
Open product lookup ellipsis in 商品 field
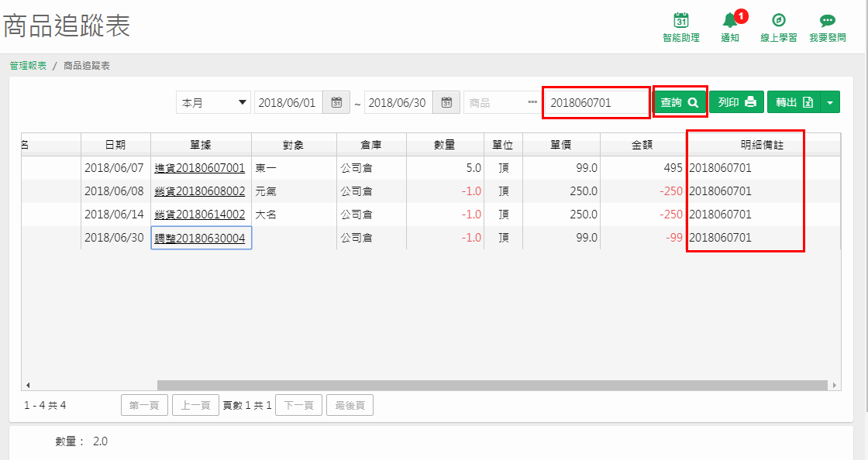(x=532, y=102)
